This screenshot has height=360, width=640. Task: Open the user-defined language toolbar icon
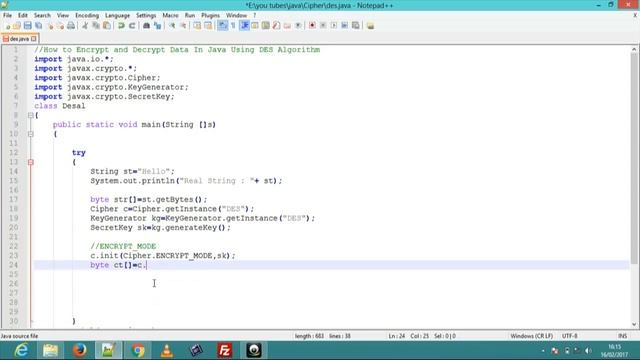(x=255, y=26)
